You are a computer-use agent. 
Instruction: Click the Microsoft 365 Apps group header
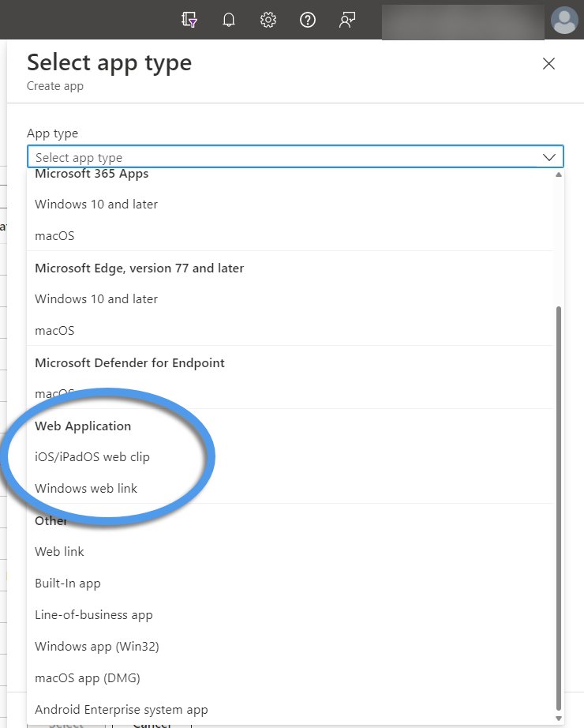pos(92,174)
